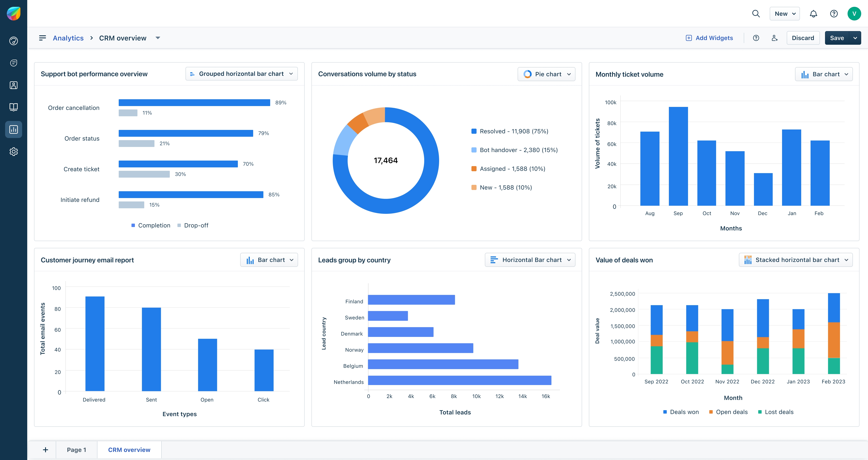Click the plus button to add a page
This screenshot has height=460, width=868.
(x=45, y=450)
